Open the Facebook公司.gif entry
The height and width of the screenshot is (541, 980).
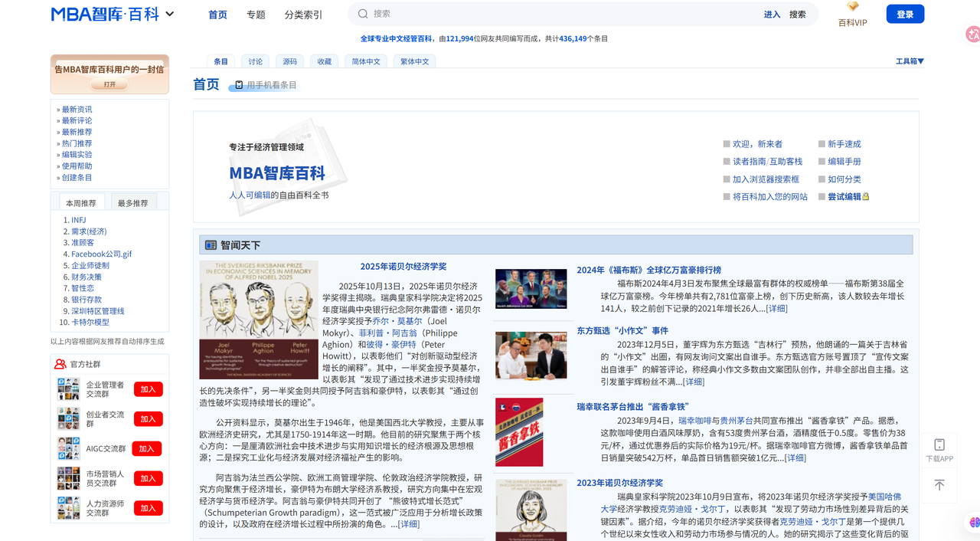point(102,254)
